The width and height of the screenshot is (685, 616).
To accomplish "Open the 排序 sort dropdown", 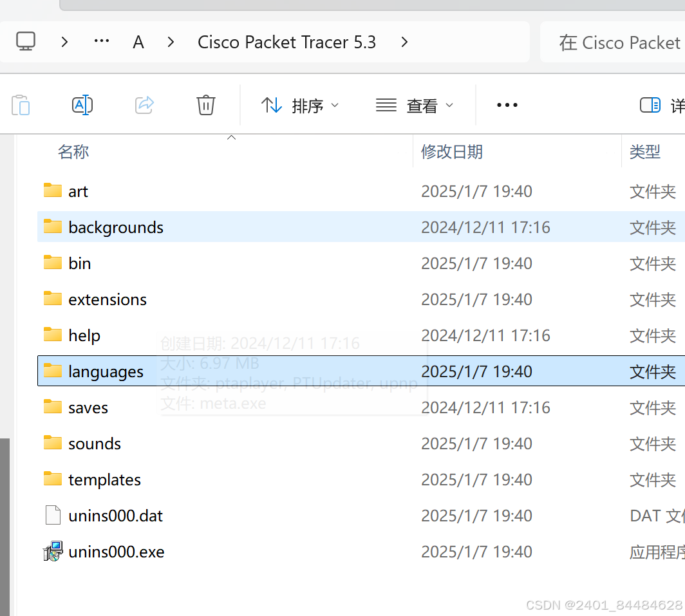I will [300, 106].
